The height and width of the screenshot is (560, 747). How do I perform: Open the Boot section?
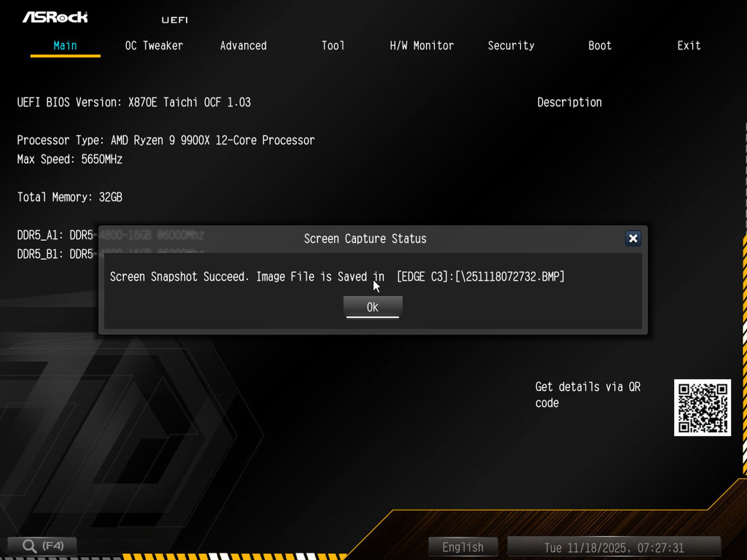[x=599, y=45]
